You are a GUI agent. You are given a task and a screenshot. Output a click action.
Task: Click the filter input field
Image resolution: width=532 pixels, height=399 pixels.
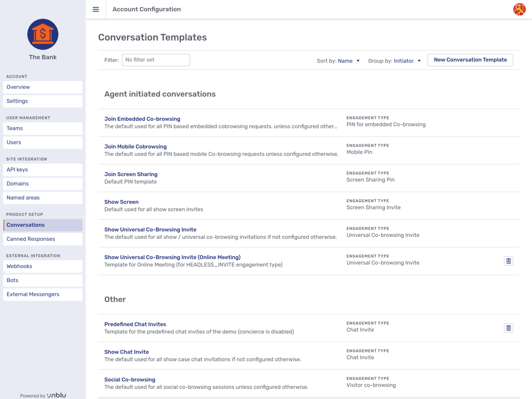tap(156, 60)
